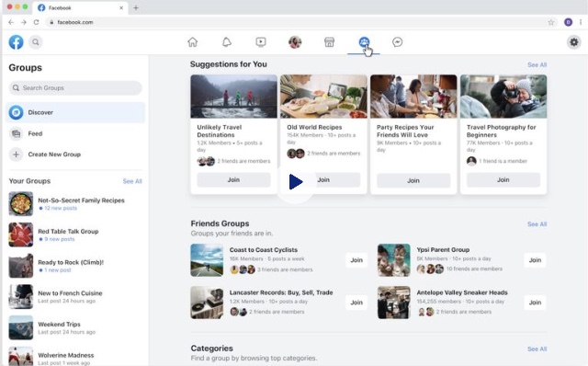Click See All for Suggestions for You
This screenshot has height=366, width=588.
pyautogui.click(x=537, y=65)
